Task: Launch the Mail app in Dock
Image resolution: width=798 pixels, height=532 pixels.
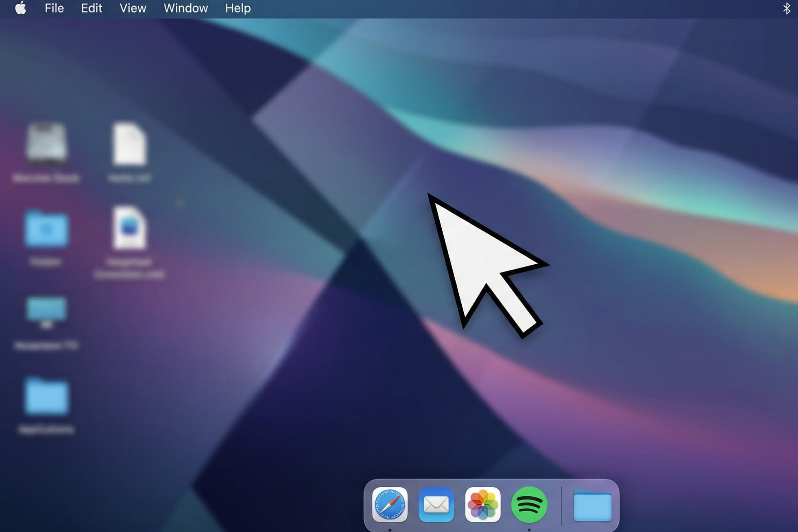Action: click(436, 505)
